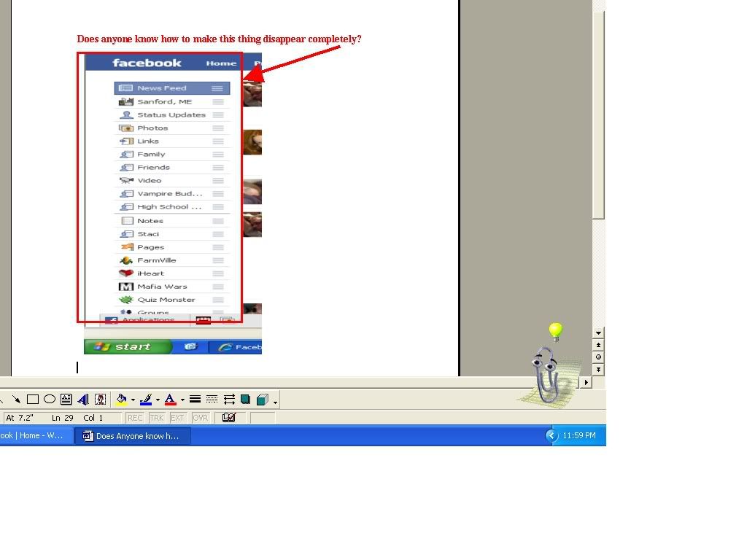Click the vertical scrollbar thumb
Image resolution: width=747 pixels, height=560 pixels.
tap(598, 114)
